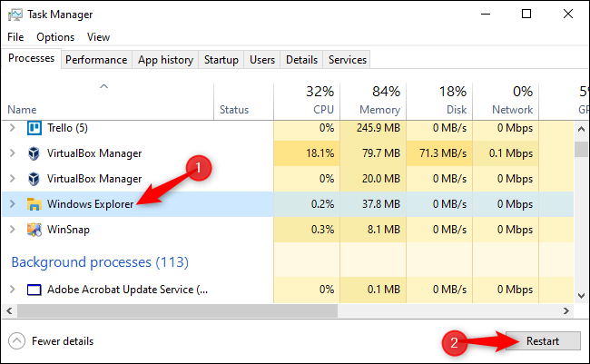Viewport: 590px width, 364px height.
Task: Click the second VirtualBox Manager row icon
Action: [x=35, y=179]
